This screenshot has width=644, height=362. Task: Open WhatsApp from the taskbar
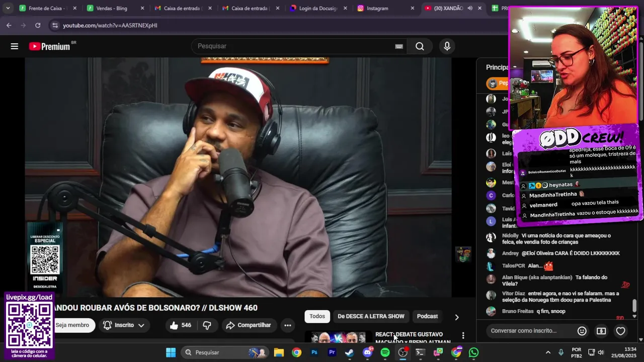[x=473, y=352]
